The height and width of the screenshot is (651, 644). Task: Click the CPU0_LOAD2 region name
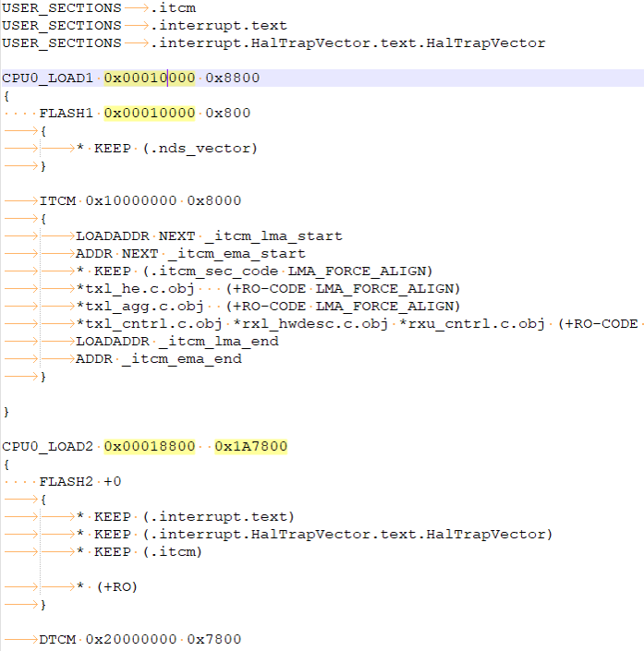coord(48,447)
